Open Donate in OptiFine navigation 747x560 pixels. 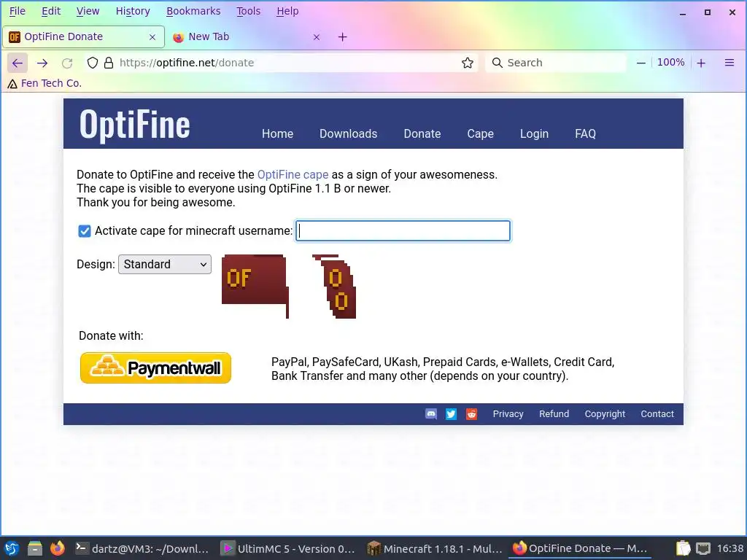tap(422, 134)
